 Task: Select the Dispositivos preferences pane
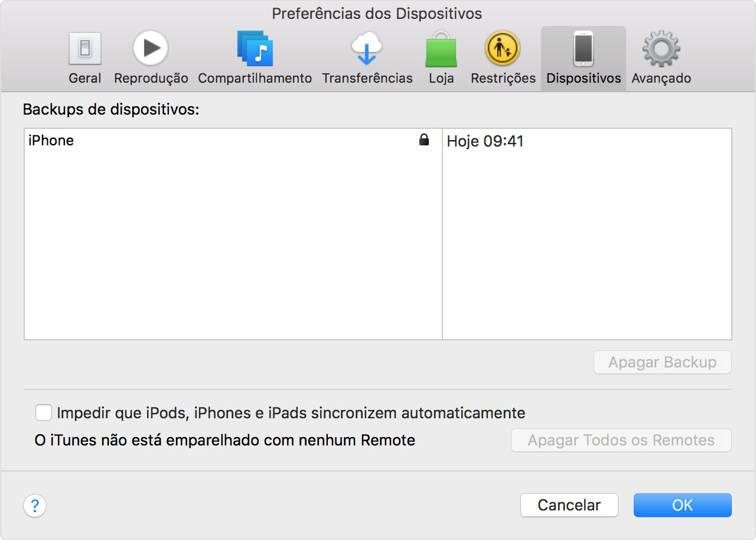click(x=584, y=58)
